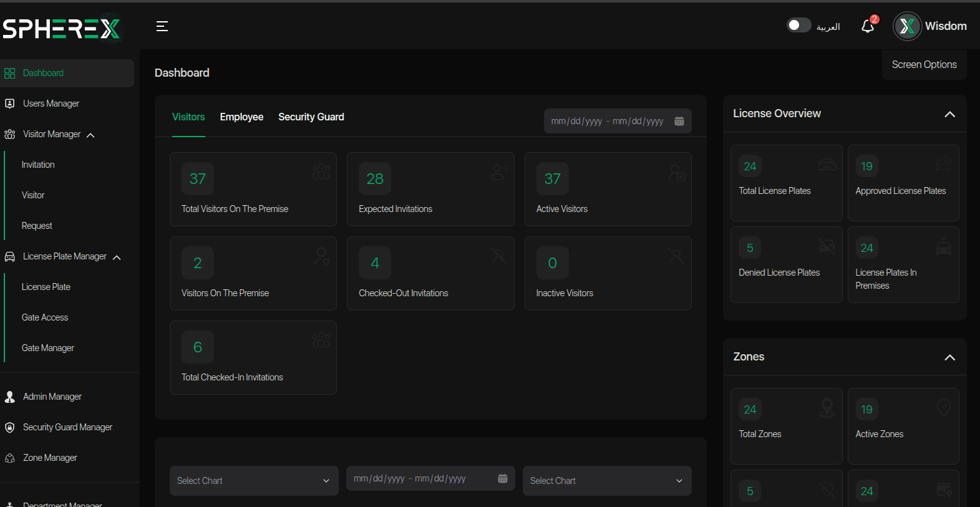
Task: Click the icon on Inactive Visitors card
Action: [676, 256]
